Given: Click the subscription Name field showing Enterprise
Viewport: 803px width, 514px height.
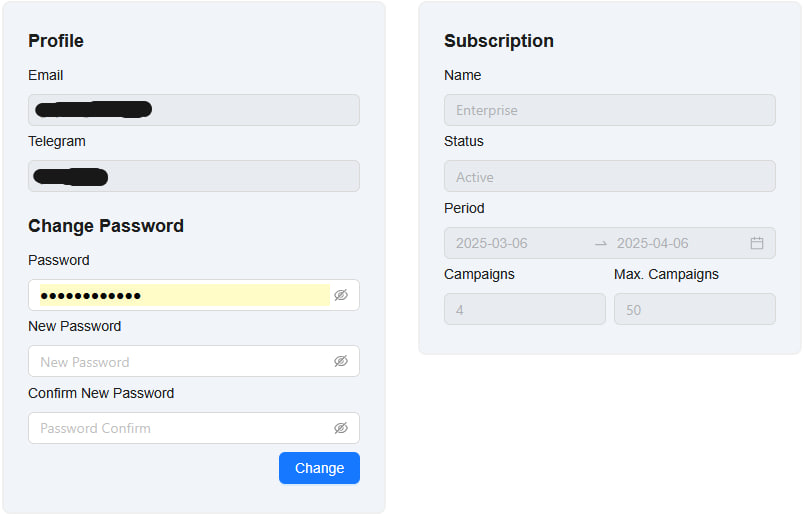Looking at the screenshot, I should click(x=609, y=110).
